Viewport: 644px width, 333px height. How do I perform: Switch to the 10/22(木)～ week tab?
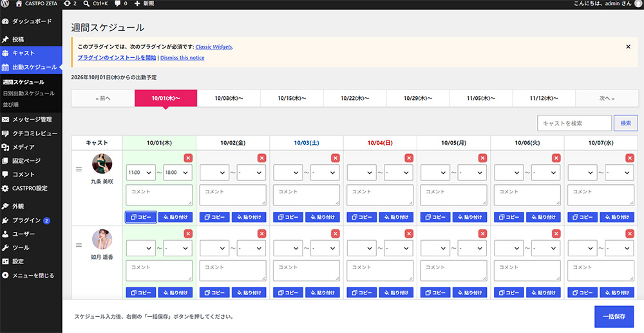[355, 99]
